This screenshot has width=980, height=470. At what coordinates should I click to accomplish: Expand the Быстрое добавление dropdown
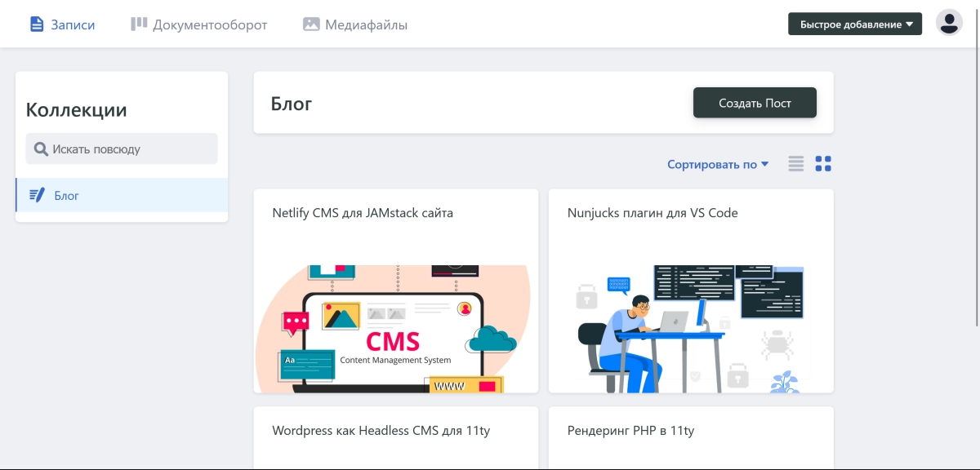855,24
